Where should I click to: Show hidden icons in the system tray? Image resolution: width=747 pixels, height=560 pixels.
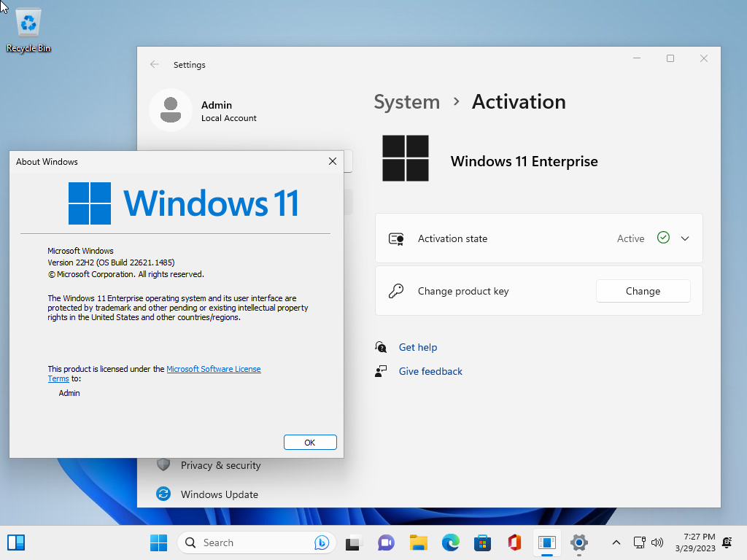(x=616, y=542)
